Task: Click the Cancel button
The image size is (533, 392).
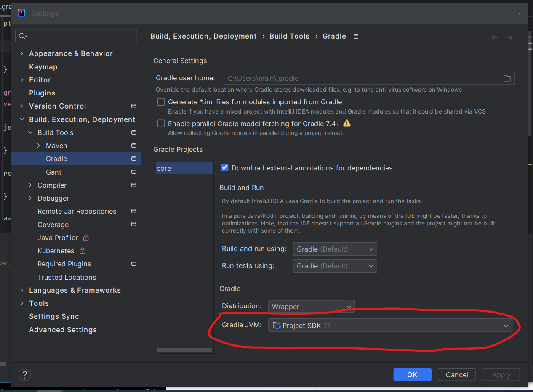Action: click(x=457, y=375)
